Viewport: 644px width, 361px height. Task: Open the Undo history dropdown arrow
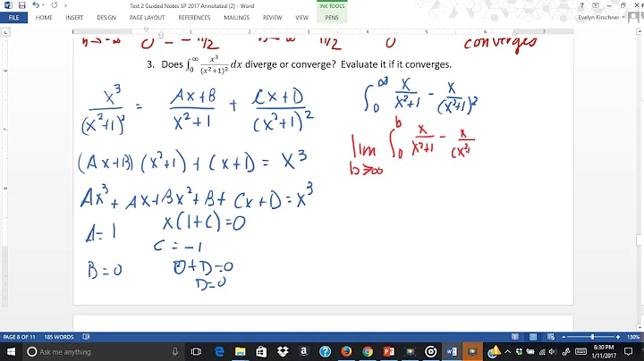43,5
